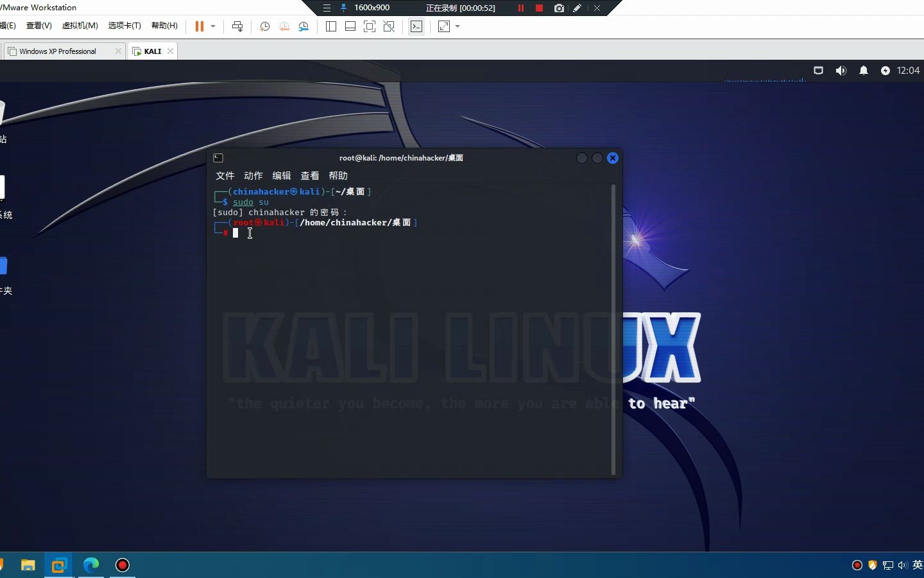Click the recorder icon in system tray
The height and width of the screenshot is (578, 924).
pos(857,565)
